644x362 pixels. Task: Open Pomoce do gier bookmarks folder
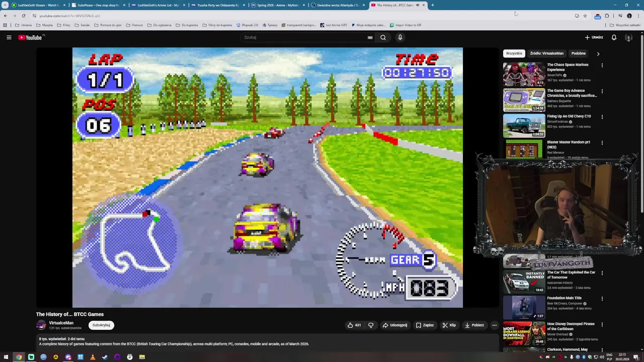(x=108, y=25)
